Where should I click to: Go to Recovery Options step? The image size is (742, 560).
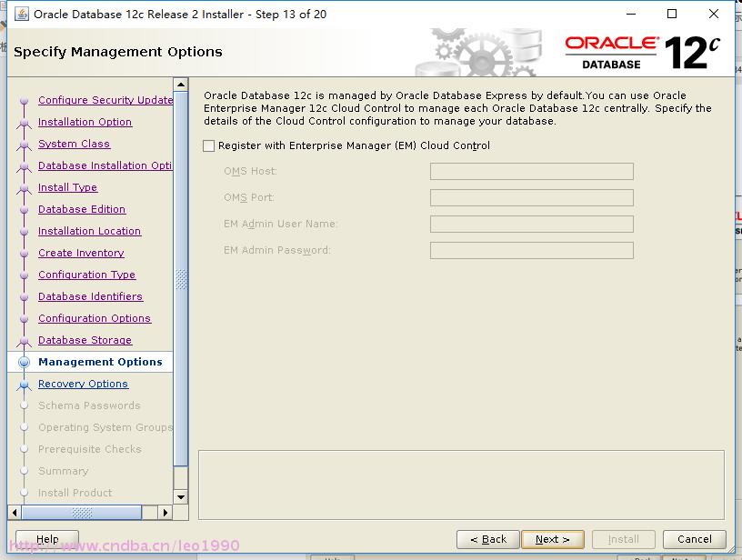(84, 384)
